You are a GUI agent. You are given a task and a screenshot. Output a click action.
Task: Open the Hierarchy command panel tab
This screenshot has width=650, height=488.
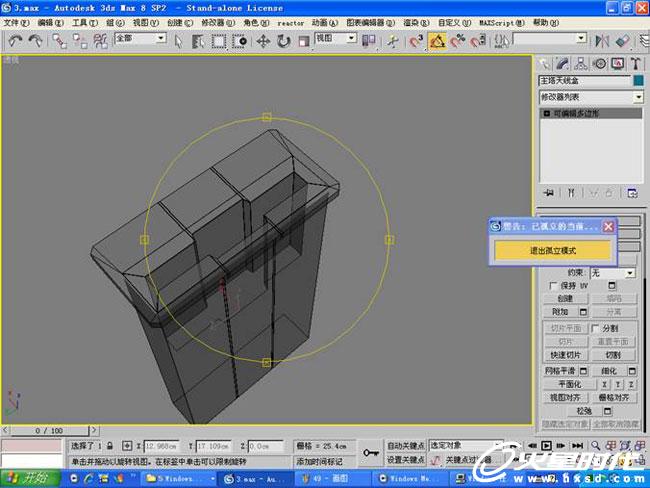click(581, 64)
